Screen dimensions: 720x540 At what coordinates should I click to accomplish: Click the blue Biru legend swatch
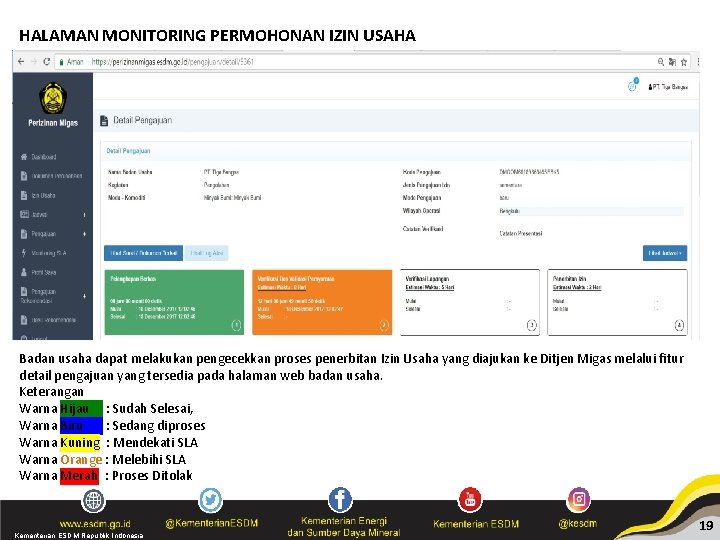click(81, 426)
